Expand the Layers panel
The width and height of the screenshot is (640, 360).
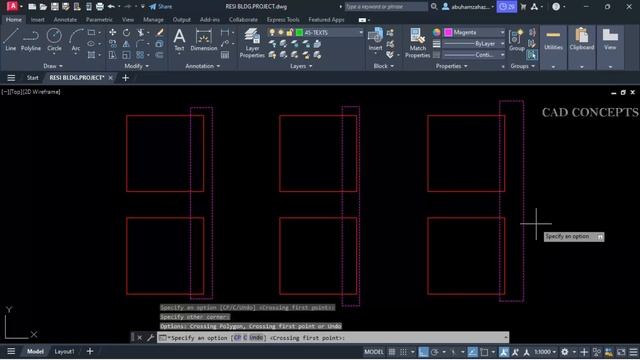click(x=301, y=66)
